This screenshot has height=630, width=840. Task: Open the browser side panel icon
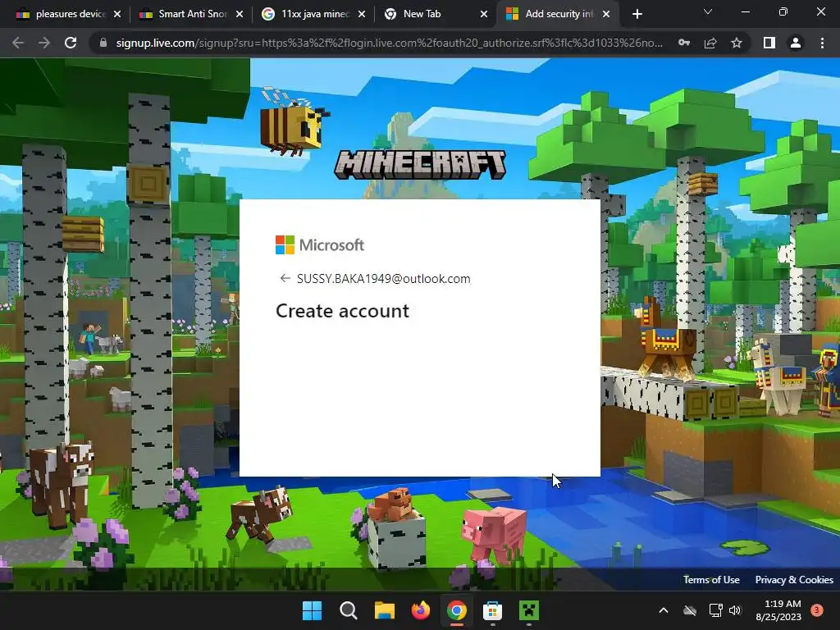(x=769, y=43)
